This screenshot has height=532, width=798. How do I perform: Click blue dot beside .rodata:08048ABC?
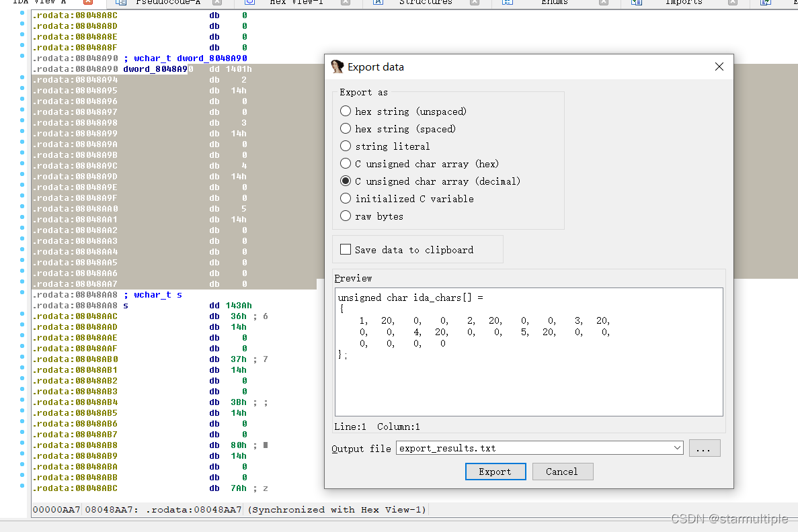(x=22, y=486)
